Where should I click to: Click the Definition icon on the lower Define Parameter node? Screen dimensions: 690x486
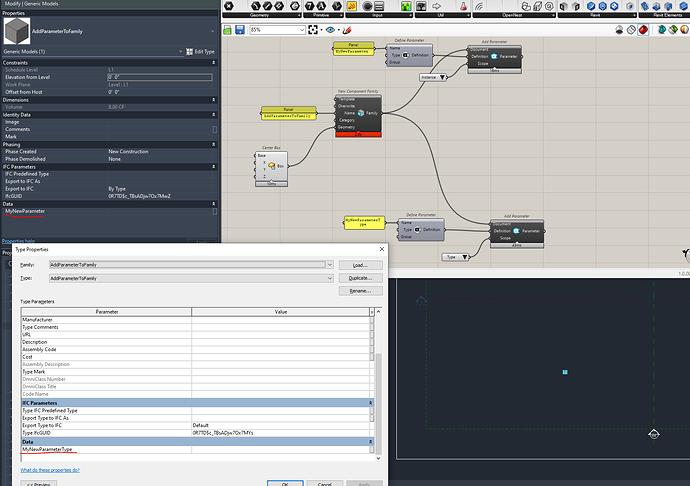(x=418, y=229)
